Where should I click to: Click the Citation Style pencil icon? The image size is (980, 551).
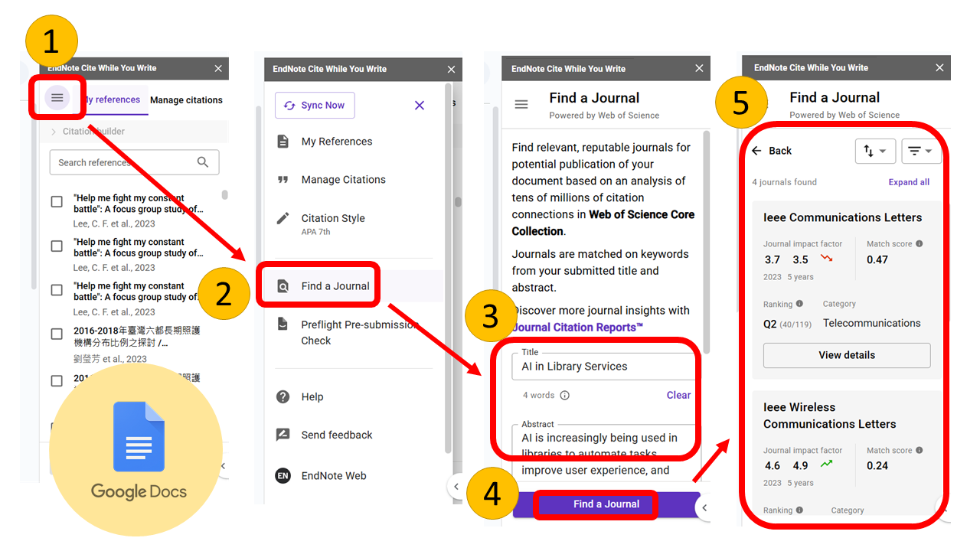[x=283, y=218]
